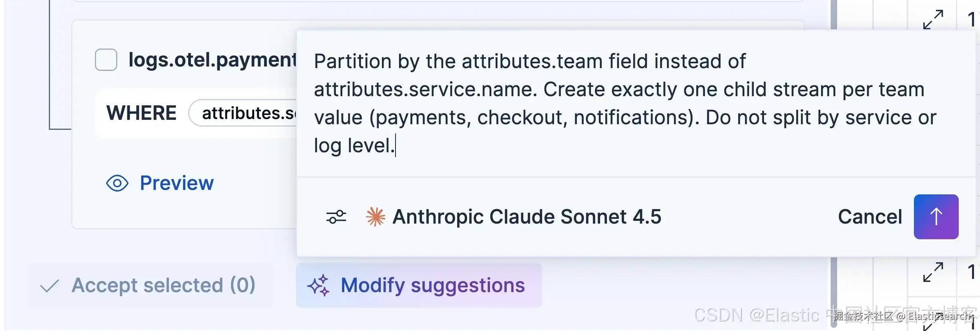
Task: Click the sparkles icon on Modify suggestions
Action: pos(319,285)
